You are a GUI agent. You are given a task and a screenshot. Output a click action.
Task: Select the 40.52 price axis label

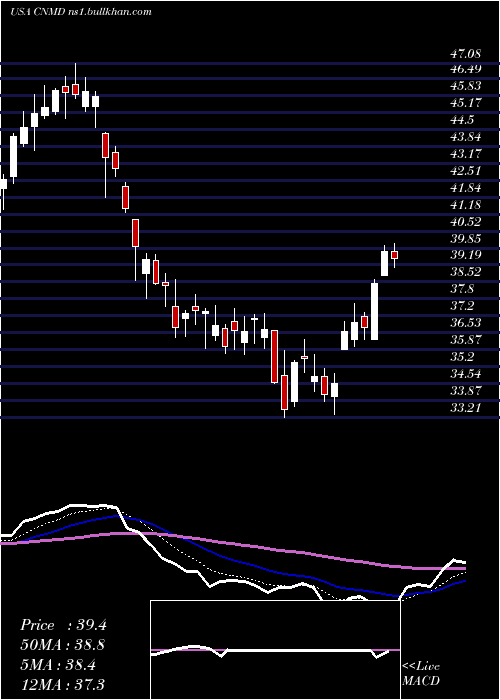[466, 221]
